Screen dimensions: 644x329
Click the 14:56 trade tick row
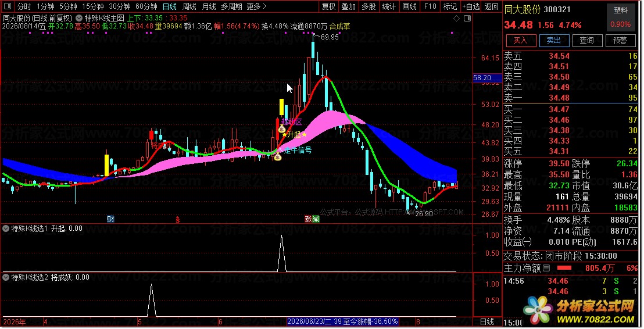point(571,281)
